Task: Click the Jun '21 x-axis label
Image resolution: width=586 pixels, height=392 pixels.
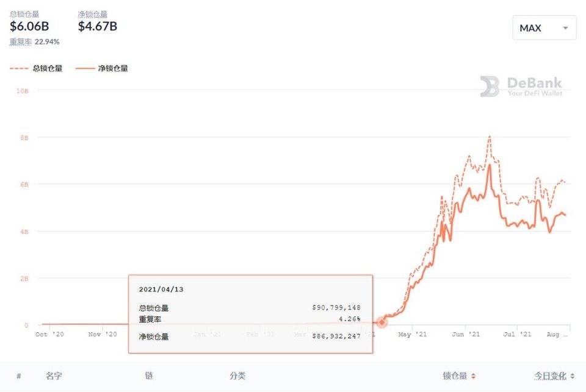Action: click(465, 334)
